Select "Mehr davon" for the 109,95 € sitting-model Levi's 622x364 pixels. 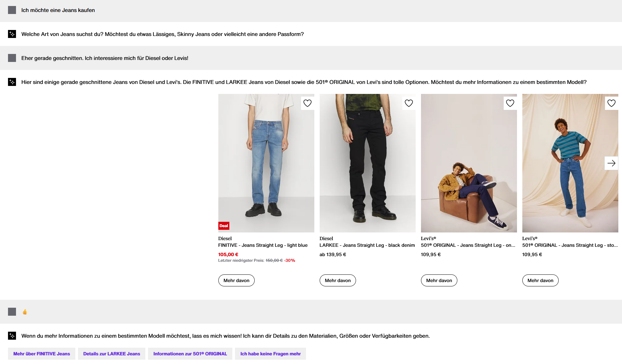pyautogui.click(x=439, y=280)
